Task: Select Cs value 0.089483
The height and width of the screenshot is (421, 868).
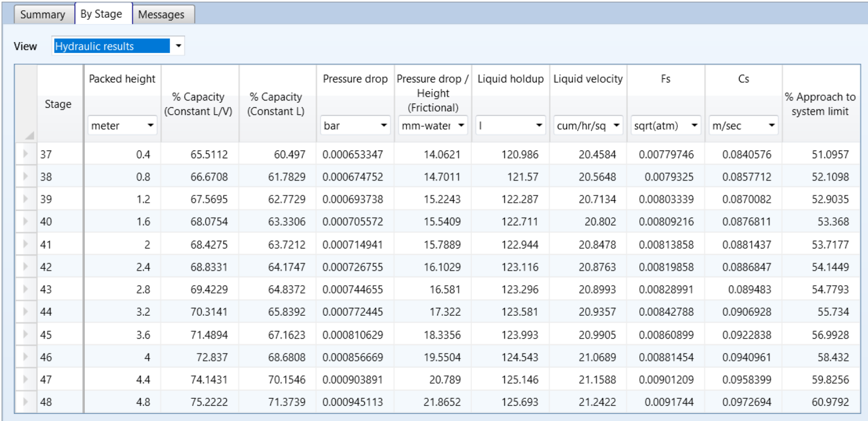Action: click(743, 289)
